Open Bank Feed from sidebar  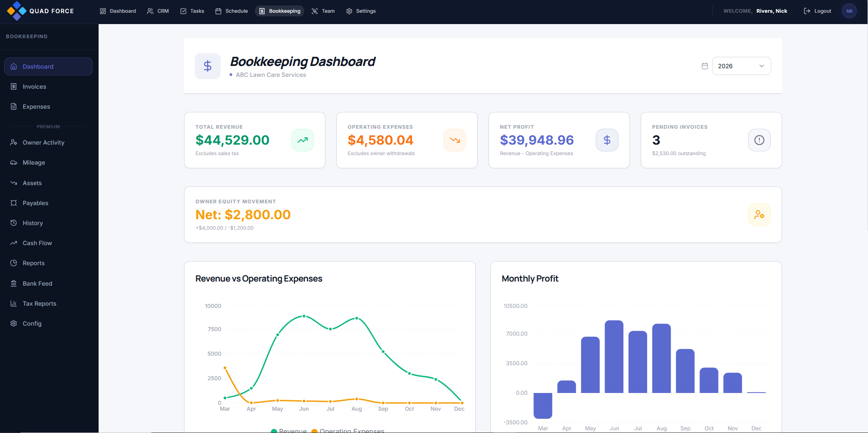click(37, 283)
